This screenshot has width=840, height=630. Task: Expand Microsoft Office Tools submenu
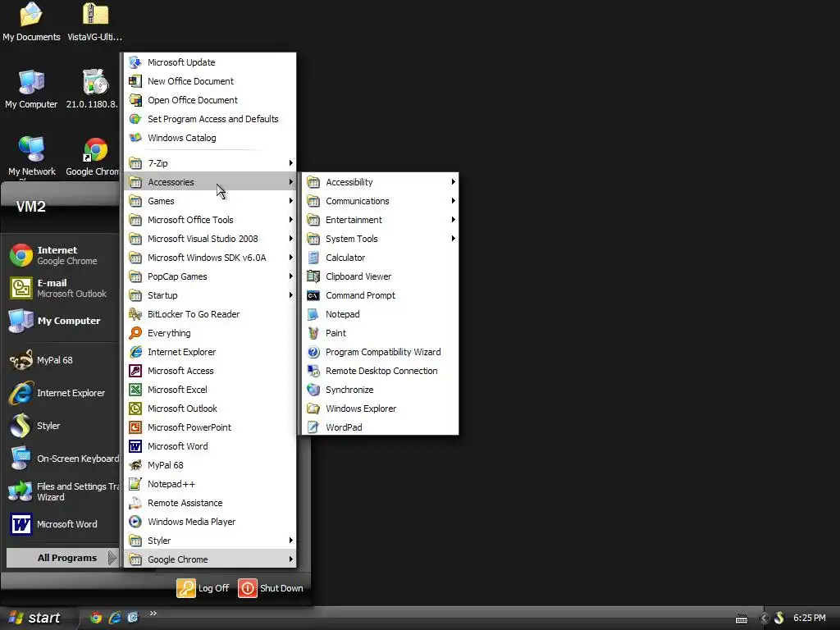(x=210, y=220)
